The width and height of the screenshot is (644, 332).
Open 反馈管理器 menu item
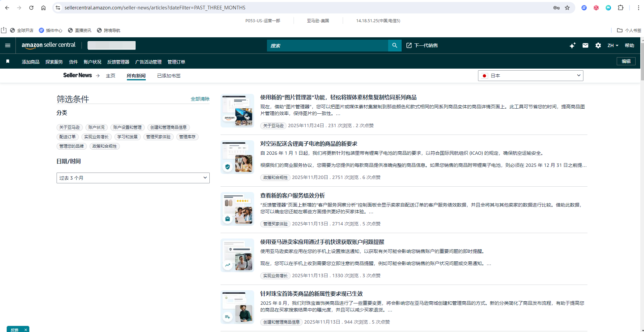118,62
